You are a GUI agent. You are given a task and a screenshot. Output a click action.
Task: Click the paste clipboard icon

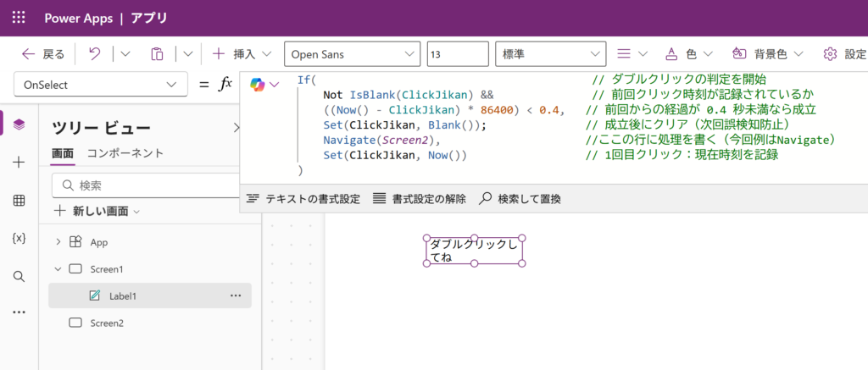(157, 54)
